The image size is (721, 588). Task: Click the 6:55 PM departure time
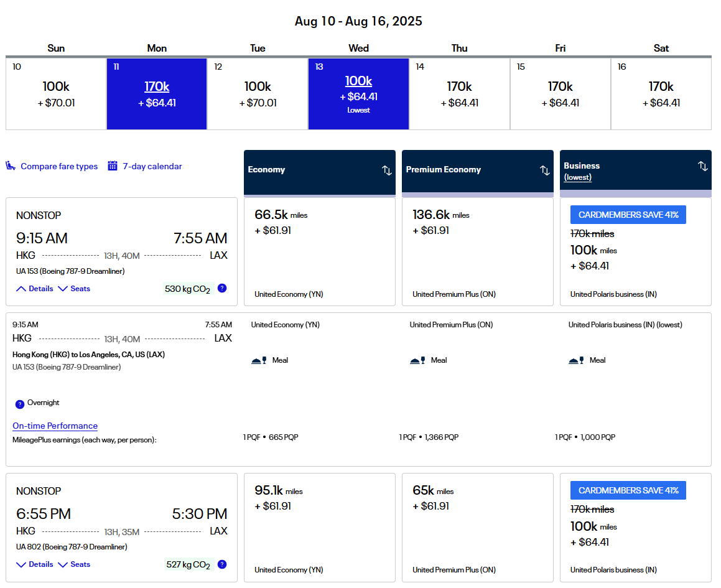point(44,513)
